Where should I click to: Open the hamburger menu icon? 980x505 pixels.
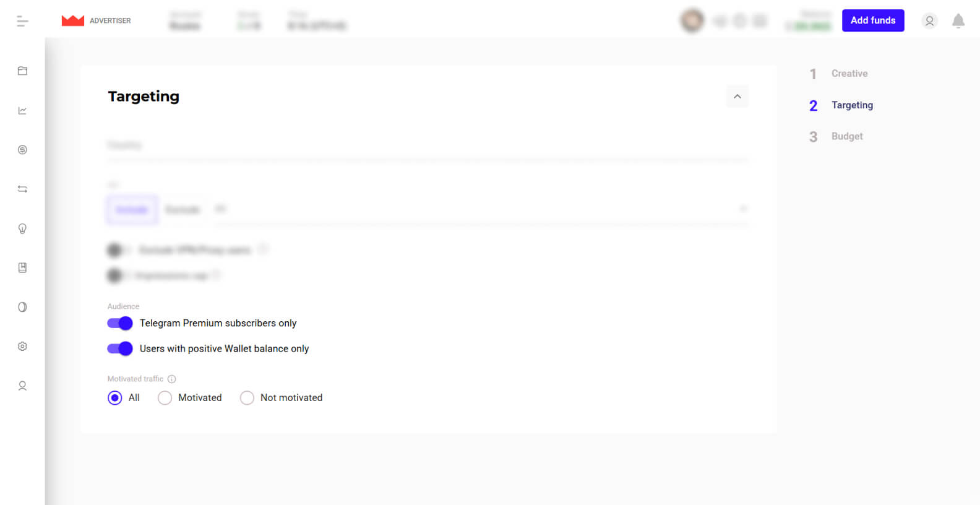click(x=22, y=21)
